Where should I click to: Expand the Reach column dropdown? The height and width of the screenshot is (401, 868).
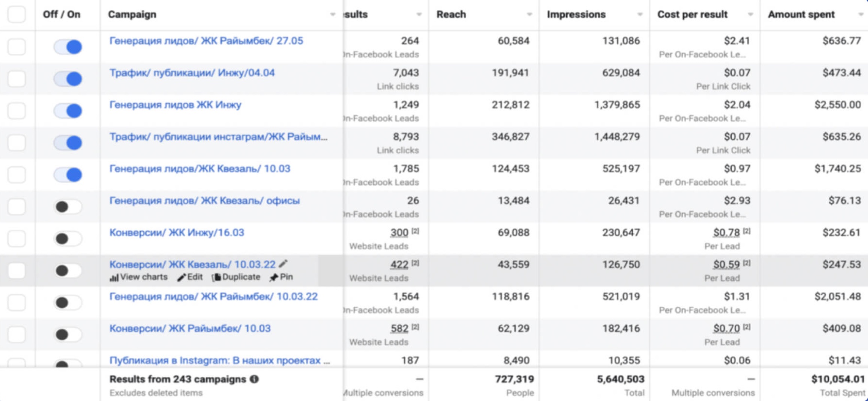pyautogui.click(x=529, y=15)
